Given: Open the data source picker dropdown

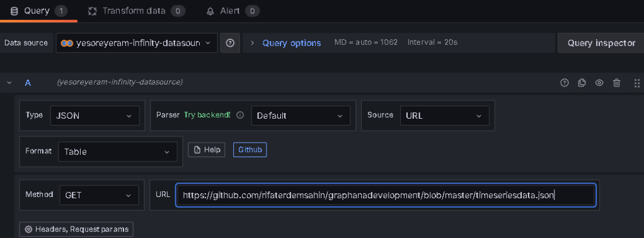Looking at the screenshot, I should click(137, 43).
